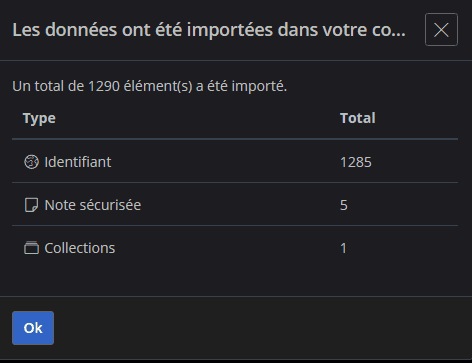Close the import results dialog

click(441, 30)
